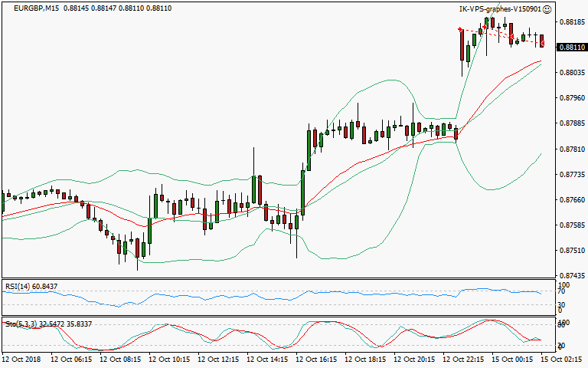Screen dimensions: 588x368
Task: Click the second red trade entry arrow
Action: tap(485, 27)
